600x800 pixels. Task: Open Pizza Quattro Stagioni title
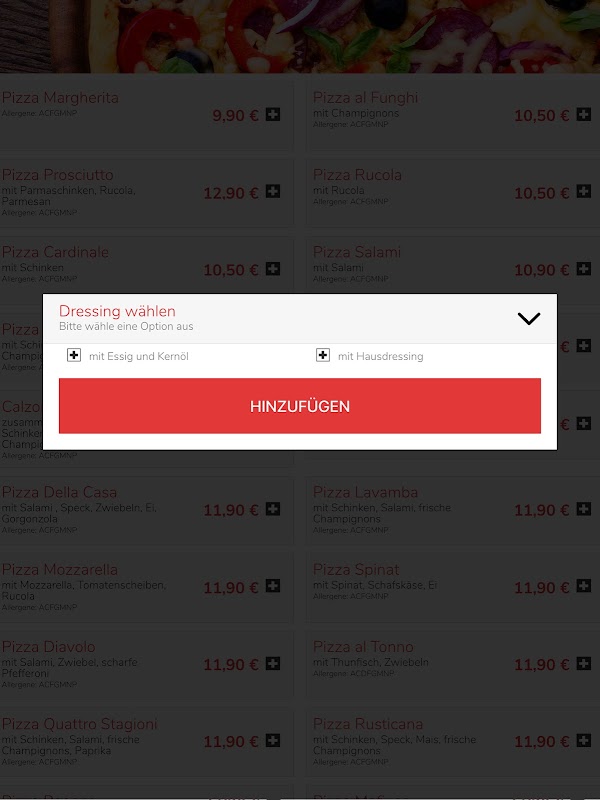(x=80, y=724)
